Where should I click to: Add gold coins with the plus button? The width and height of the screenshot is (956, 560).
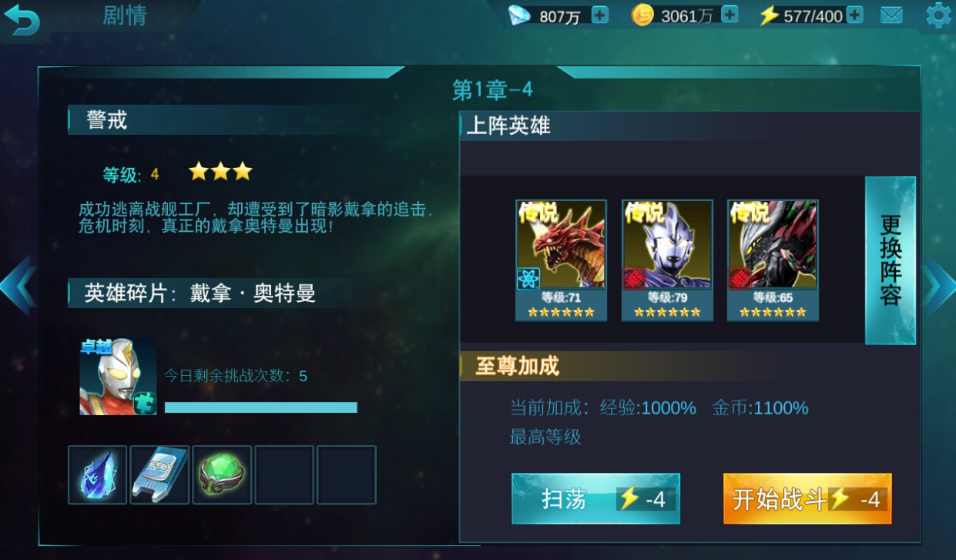[x=729, y=15]
